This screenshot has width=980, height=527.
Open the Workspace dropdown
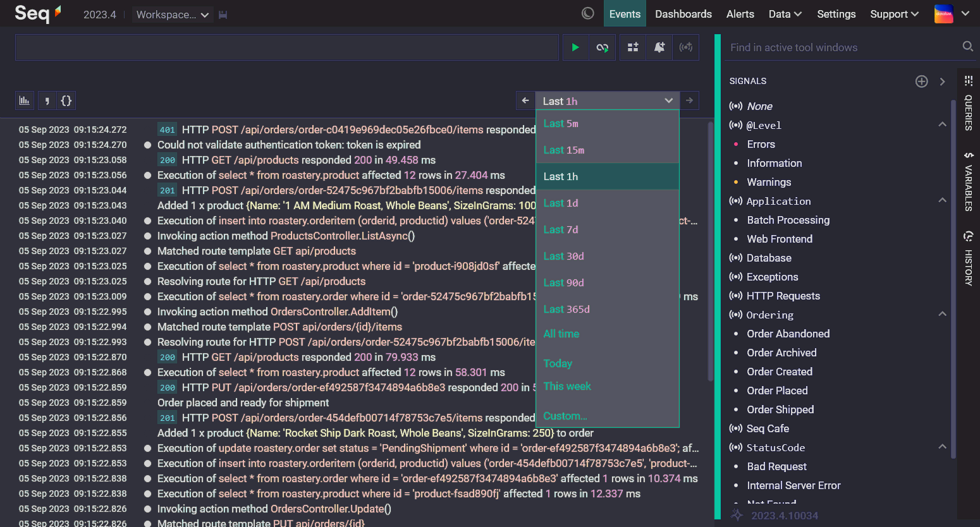pyautogui.click(x=173, y=15)
